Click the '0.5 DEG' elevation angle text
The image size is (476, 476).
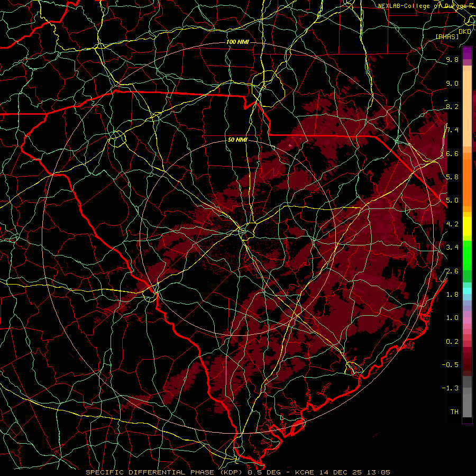pos(263,472)
